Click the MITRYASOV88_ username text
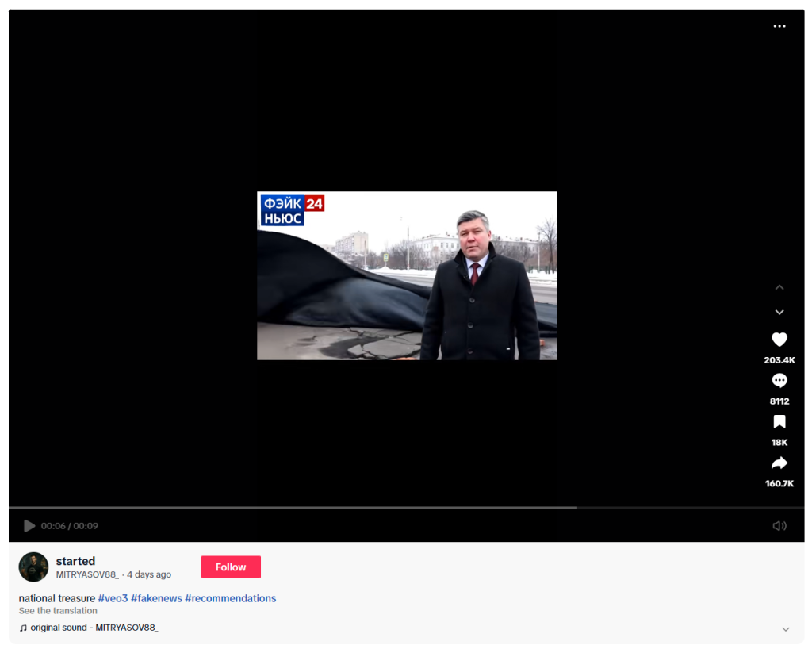The height and width of the screenshot is (653, 812). pyautogui.click(x=87, y=574)
